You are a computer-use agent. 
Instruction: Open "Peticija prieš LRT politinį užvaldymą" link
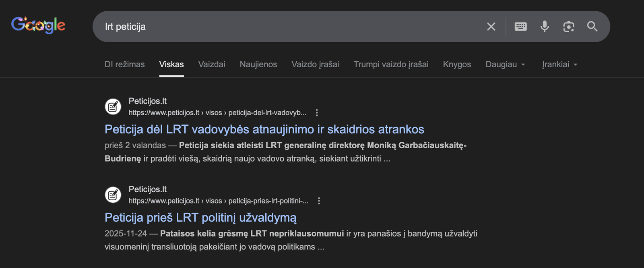[x=200, y=218]
